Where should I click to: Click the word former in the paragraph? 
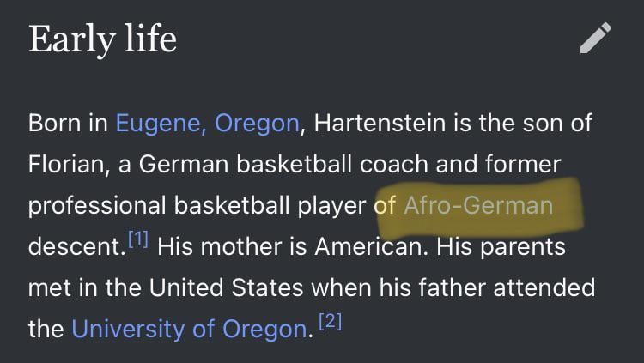point(519,164)
